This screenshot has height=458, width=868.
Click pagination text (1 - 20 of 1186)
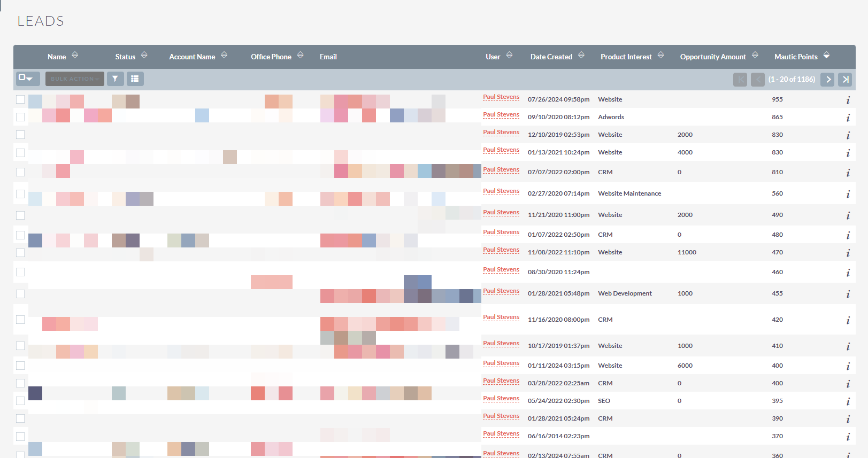[x=792, y=79]
